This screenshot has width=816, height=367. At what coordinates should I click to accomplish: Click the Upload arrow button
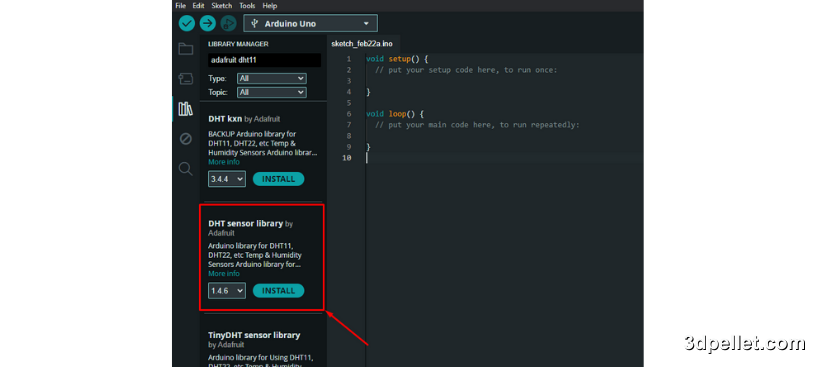(208, 23)
